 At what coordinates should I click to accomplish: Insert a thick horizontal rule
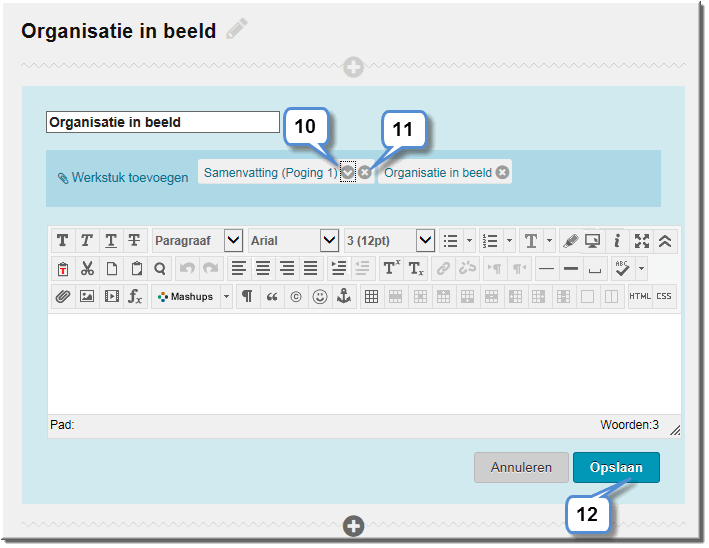point(571,269)
